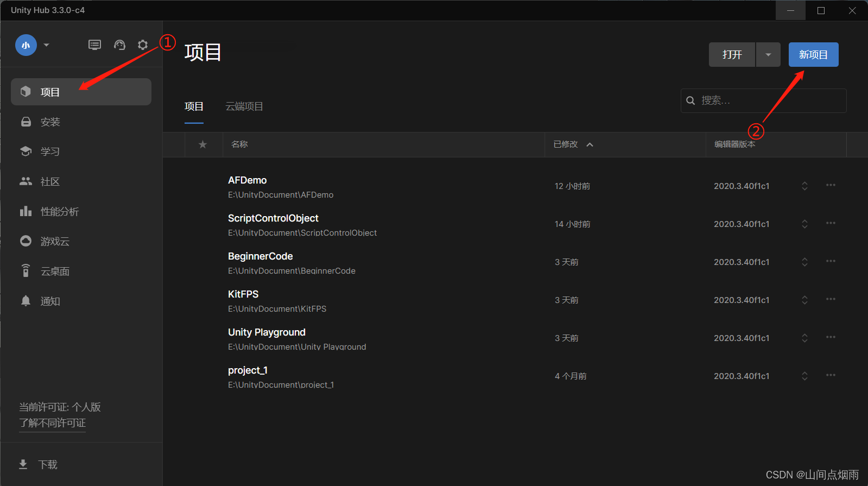868x486 pixels.
Task: Open 社区 in the sidebar
Action: tap(81, 181)
